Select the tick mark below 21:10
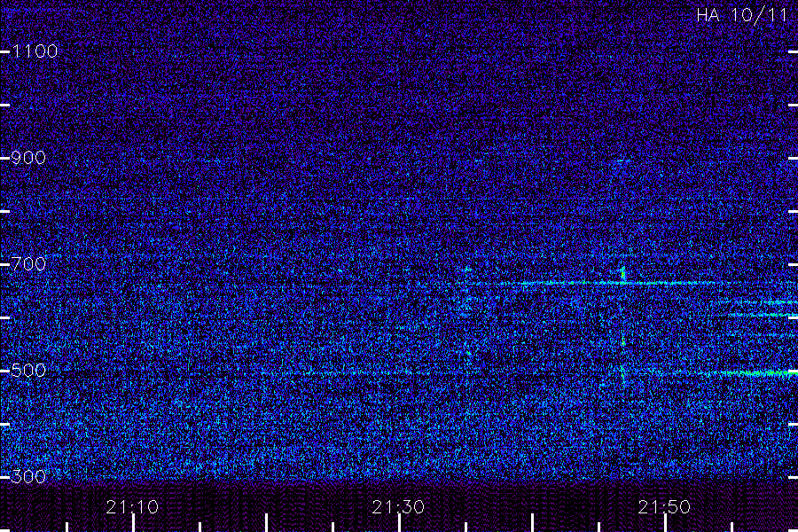Image resolution: width=798 pixels, height=532 pixels. 133,523
